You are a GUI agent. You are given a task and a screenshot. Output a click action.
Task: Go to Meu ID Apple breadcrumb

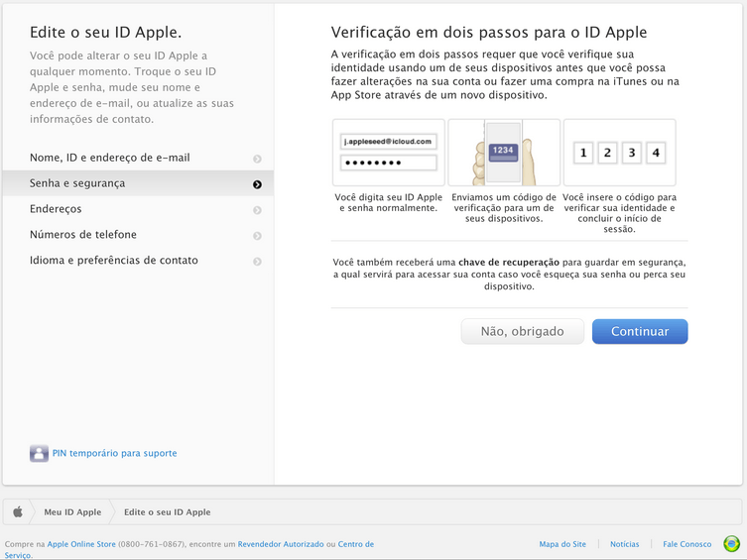(x=72, y=512)
